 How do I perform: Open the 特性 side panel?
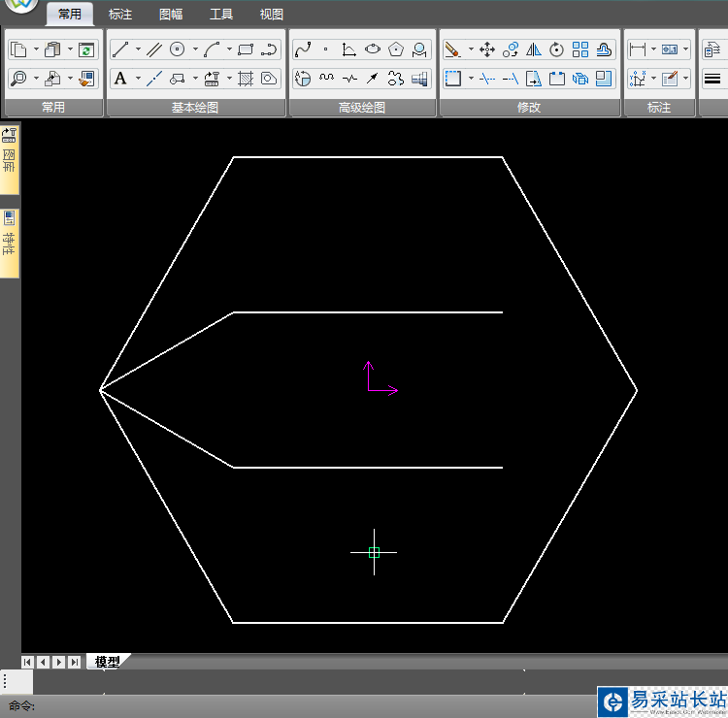9,244
